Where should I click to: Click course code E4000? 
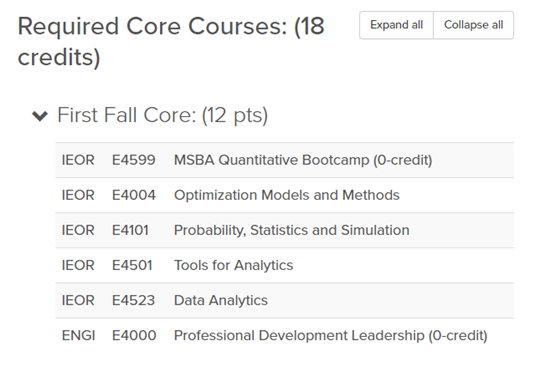click(134, 335)
